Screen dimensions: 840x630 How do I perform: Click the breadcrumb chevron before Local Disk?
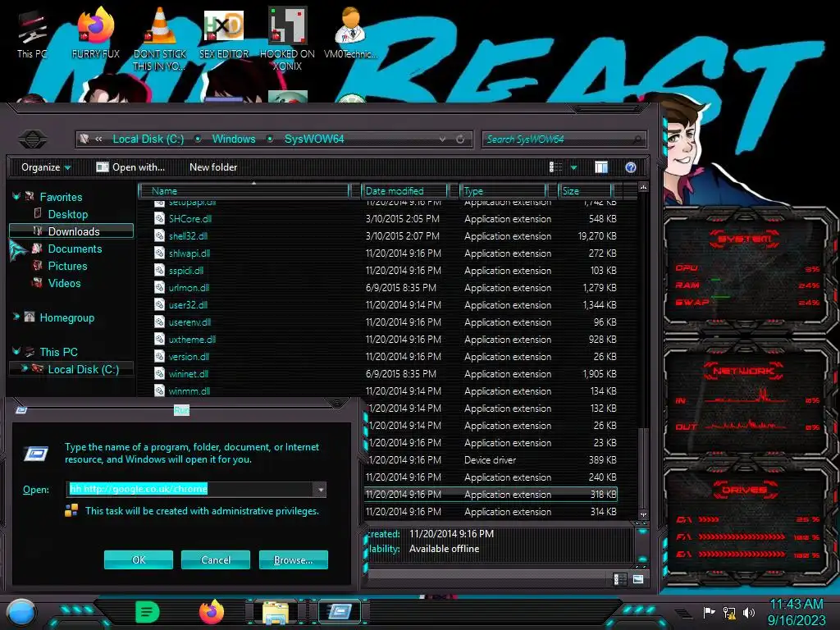(98, 139)
